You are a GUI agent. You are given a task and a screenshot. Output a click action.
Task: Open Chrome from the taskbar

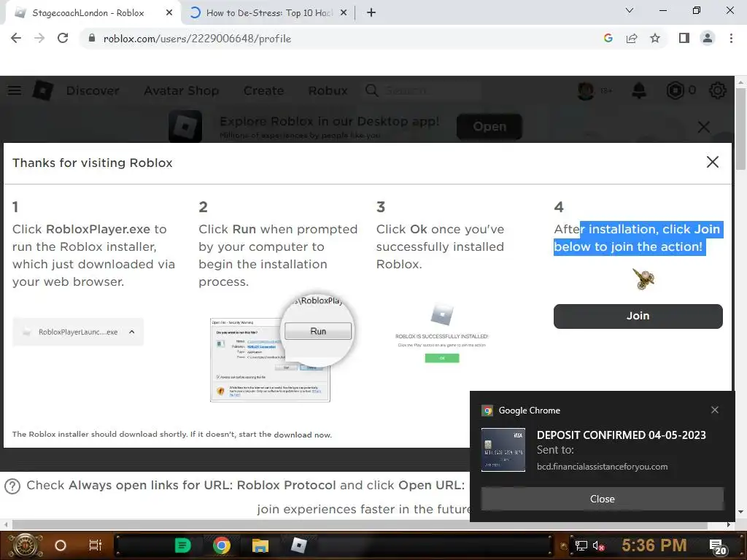coord(222,545)
